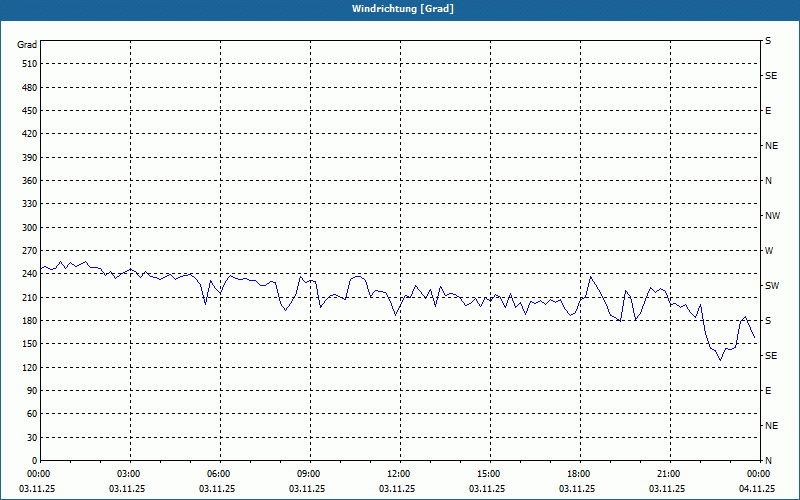Select the 240 degree axis label
Screen dimensions: 800x500
(30, 274)
